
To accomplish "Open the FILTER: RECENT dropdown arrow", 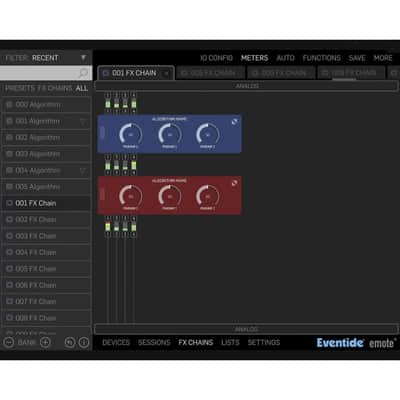I will (83, 58).
